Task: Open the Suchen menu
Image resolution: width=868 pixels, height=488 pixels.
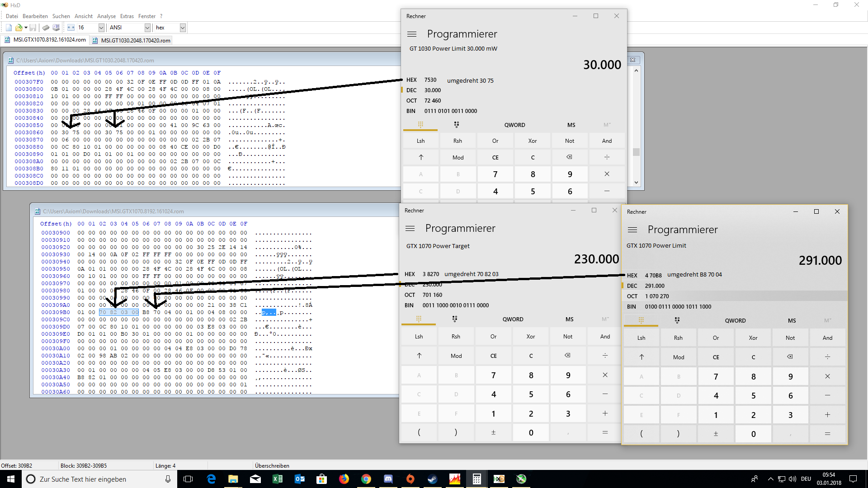Action: (x=61, y=16)
